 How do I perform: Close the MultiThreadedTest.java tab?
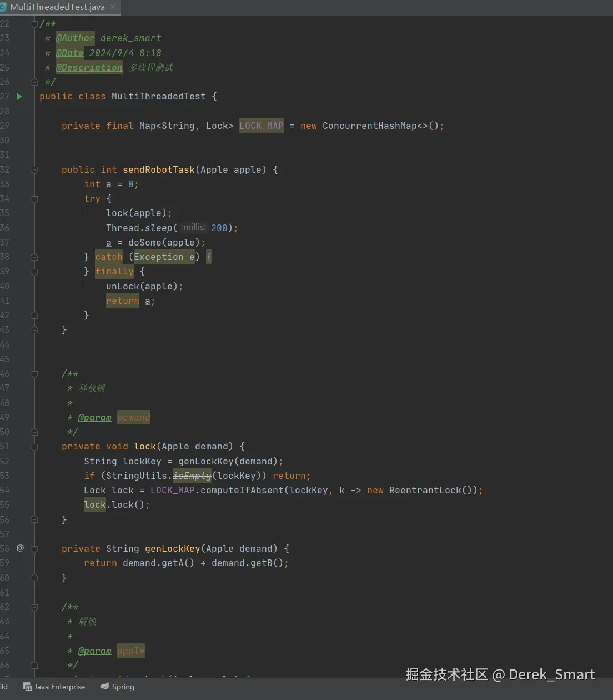click(x=113, y=7)
